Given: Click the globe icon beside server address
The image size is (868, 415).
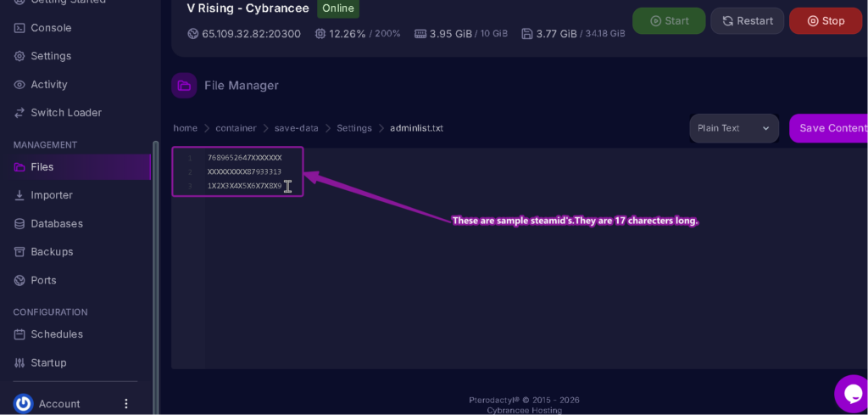Looking at the screenshot, I should (192, 34).
